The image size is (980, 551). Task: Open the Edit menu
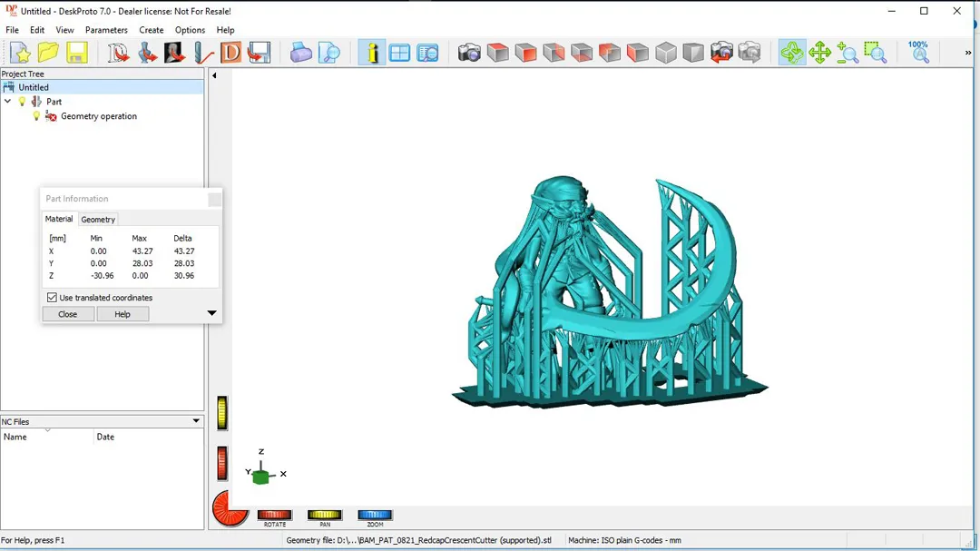pyautogui.click(x=37, y=30)
